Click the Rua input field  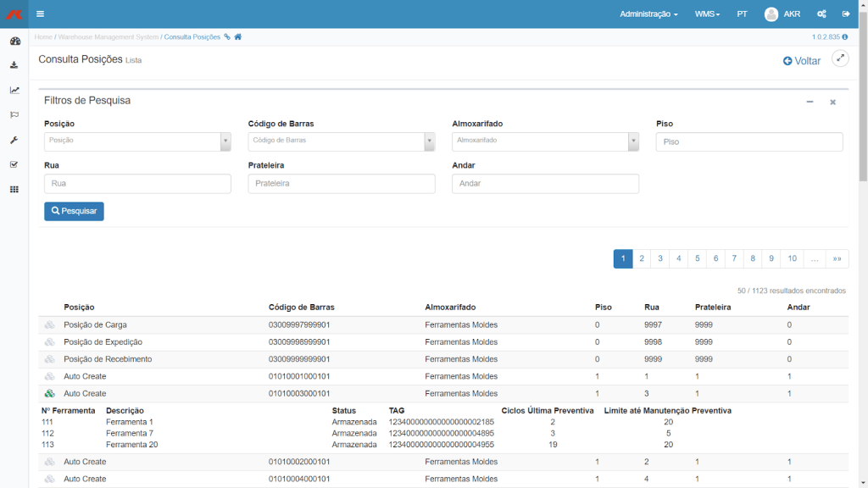pyautogui.click(x=137, y=184)
